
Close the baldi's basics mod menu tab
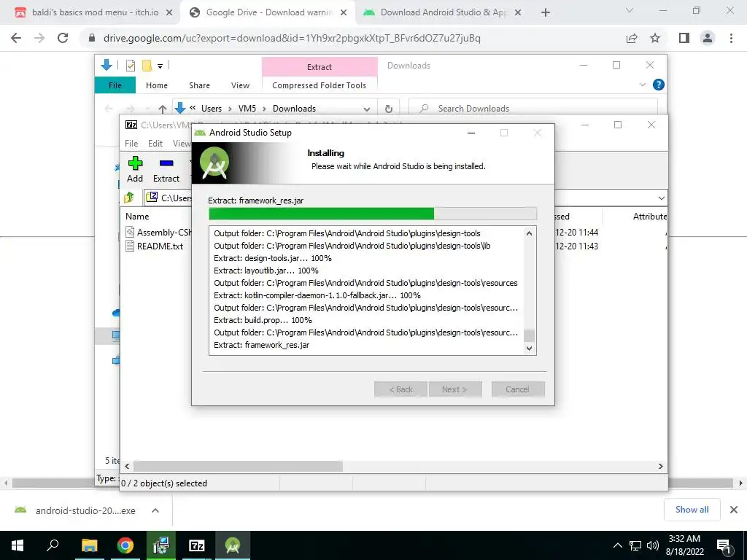[169, 12]
